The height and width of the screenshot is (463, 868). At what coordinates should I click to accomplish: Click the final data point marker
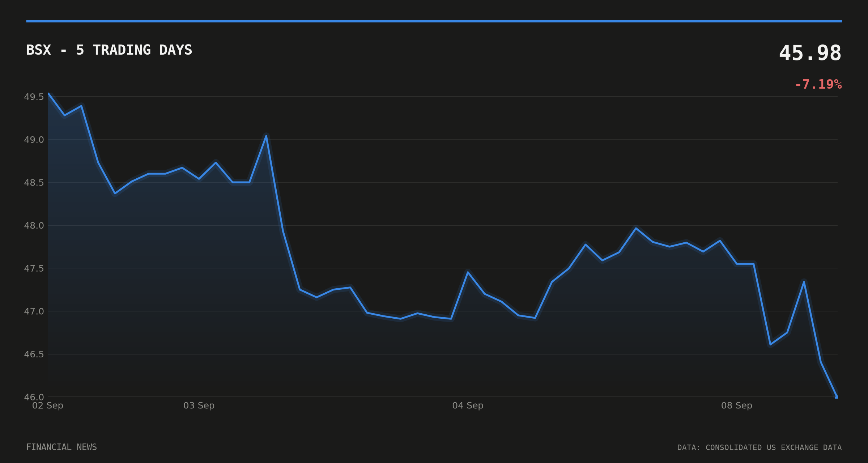click(x=836, y=397)
